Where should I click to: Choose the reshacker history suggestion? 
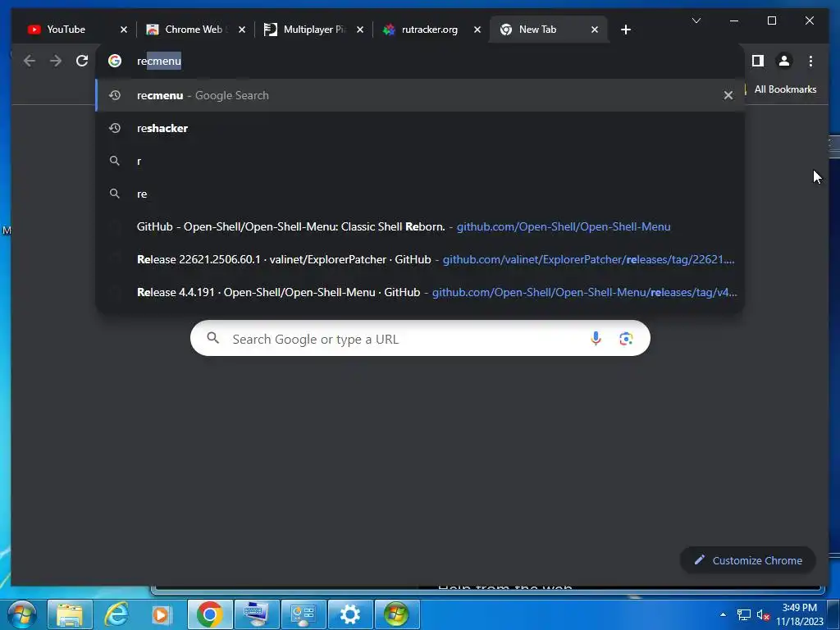coord(420,128)
